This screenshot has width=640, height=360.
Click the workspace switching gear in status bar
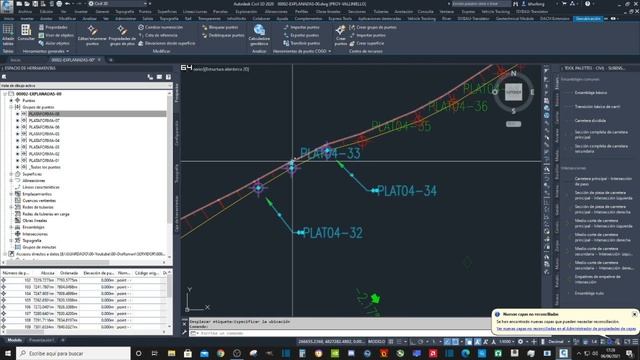[x=520, y=342]
